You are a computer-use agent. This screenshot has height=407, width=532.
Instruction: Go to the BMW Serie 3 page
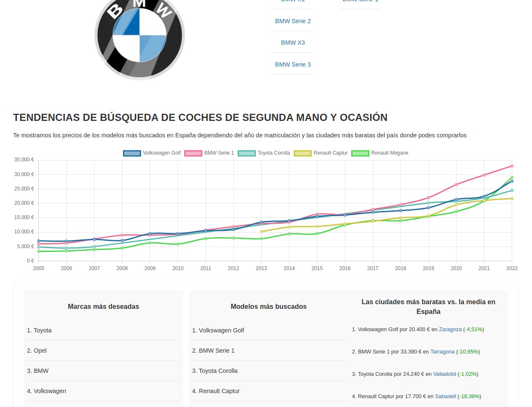point(293,64)
